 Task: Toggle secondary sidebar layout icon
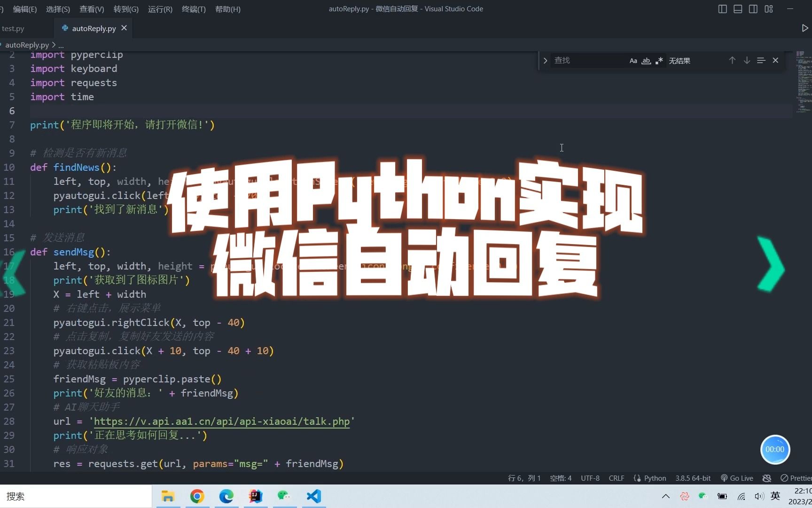coord(753,9)
